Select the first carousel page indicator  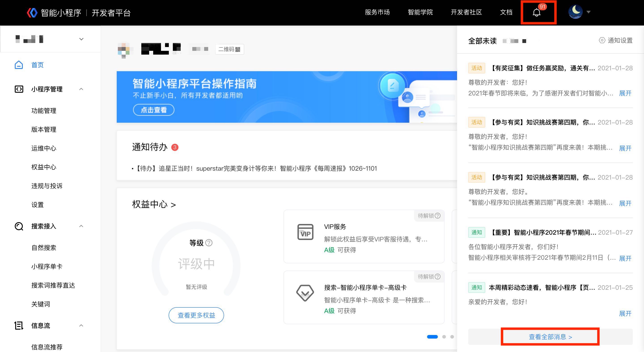pos(432,337)
